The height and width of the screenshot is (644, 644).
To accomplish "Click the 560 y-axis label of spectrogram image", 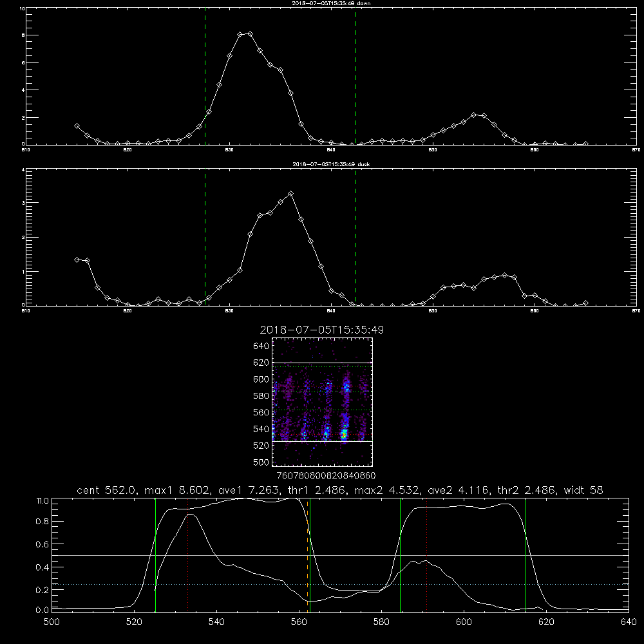I will click(x=261, y=412).
